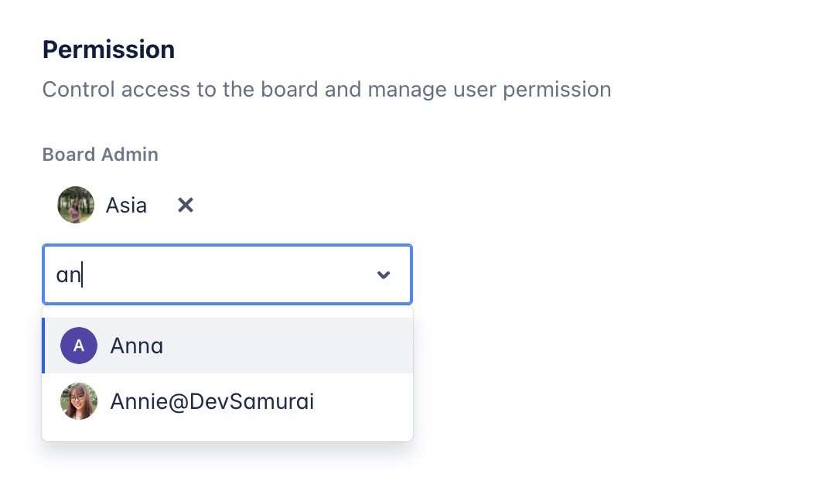The height and width of the screenshot is (504, 826).
Task: Click the blue highlight bar beside Anna
Action: coord(43,346)
